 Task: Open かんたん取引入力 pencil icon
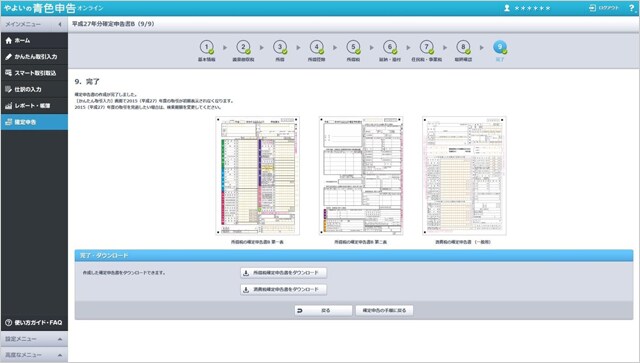pos(9,57)
